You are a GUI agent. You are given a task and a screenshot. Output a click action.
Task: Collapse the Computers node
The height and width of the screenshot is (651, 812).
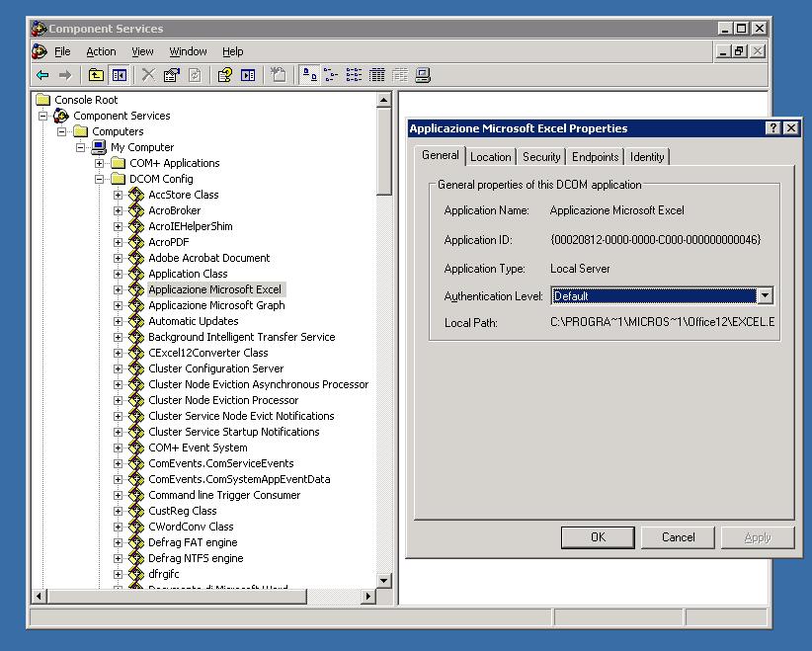pyautogui.click(x=61, y=131)
